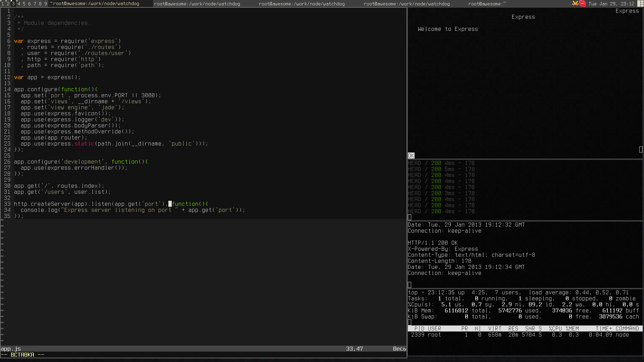Place cursor on 'var app = express();' line
The image size is (644, 362).
47,77
